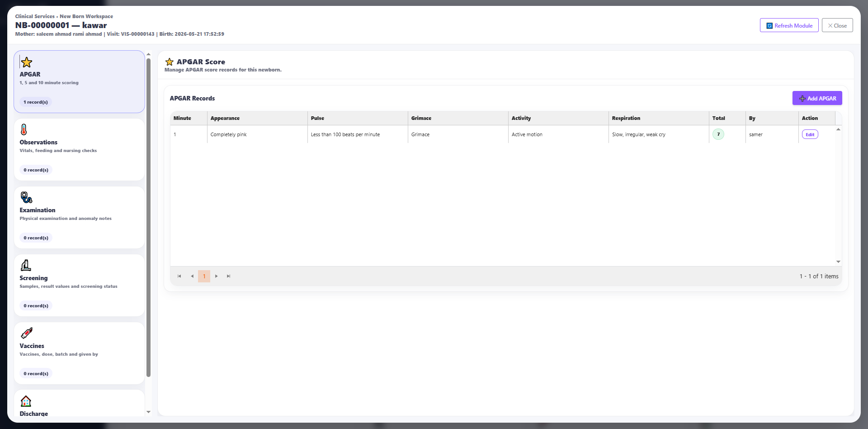Close the New Born Workspace
Image resolution: width=868 pixels, height=429 pixels.
click(837, 25)
